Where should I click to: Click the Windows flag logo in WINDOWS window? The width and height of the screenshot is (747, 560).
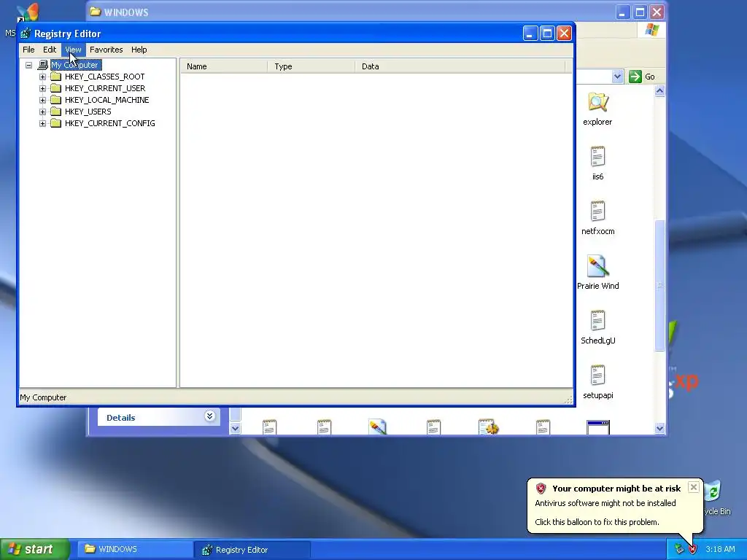tap(651, 31)
